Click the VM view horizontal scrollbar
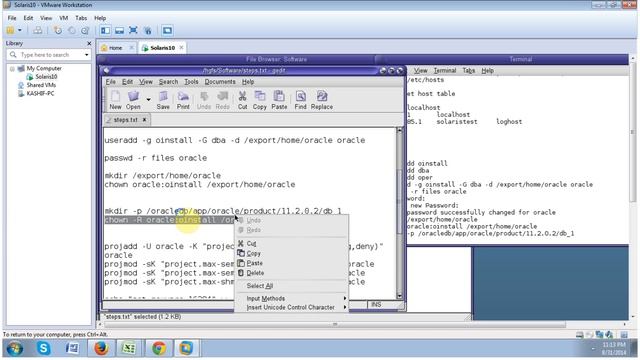This screenshot has width=640, height=360. (x=335, y=324)
